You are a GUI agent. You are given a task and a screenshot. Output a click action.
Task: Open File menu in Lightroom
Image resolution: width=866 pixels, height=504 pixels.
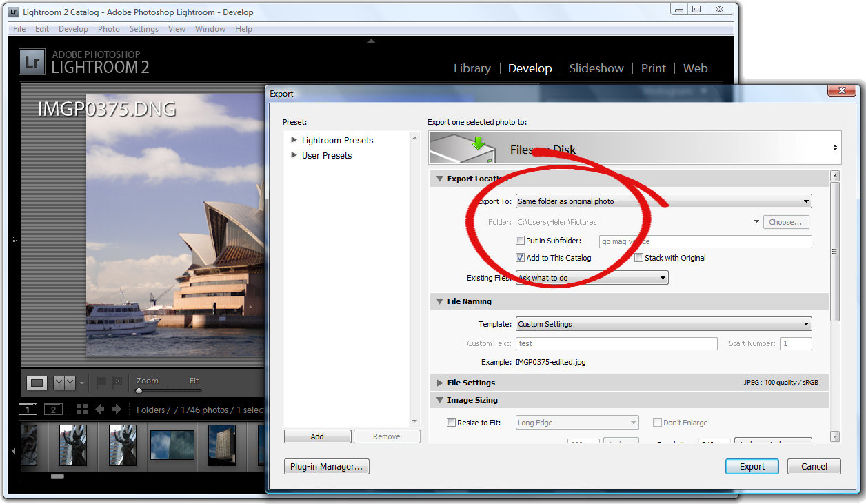[x=19, y=29]
